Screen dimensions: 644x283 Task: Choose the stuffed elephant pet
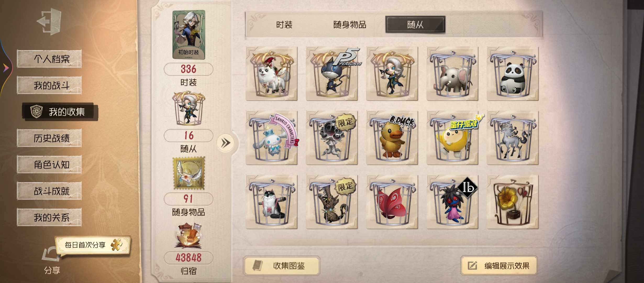[452, 74]
